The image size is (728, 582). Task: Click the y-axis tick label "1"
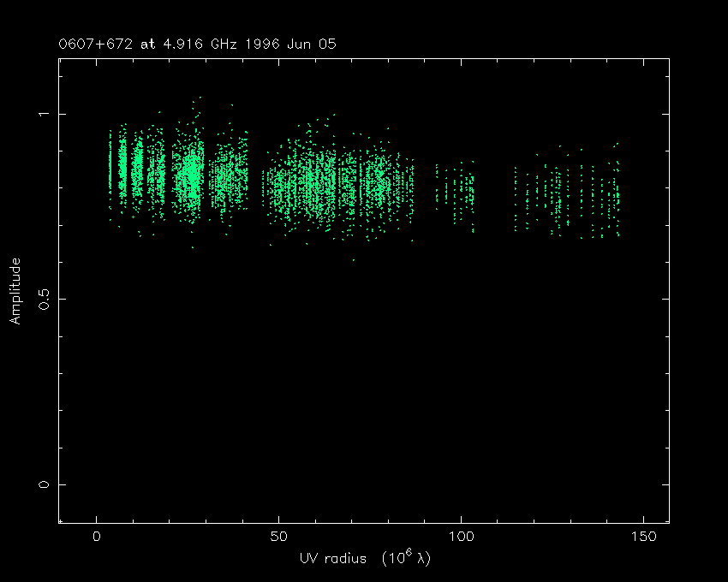coord(44,114)
